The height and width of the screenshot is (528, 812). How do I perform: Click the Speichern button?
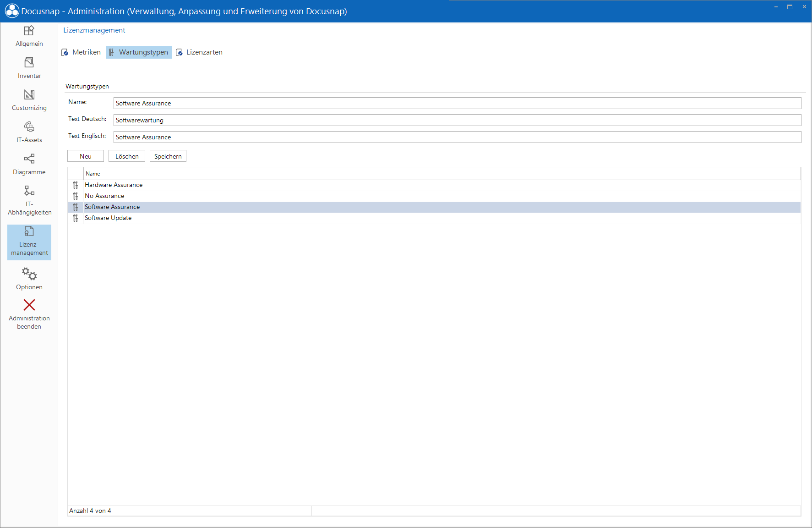tap(168, 156)
